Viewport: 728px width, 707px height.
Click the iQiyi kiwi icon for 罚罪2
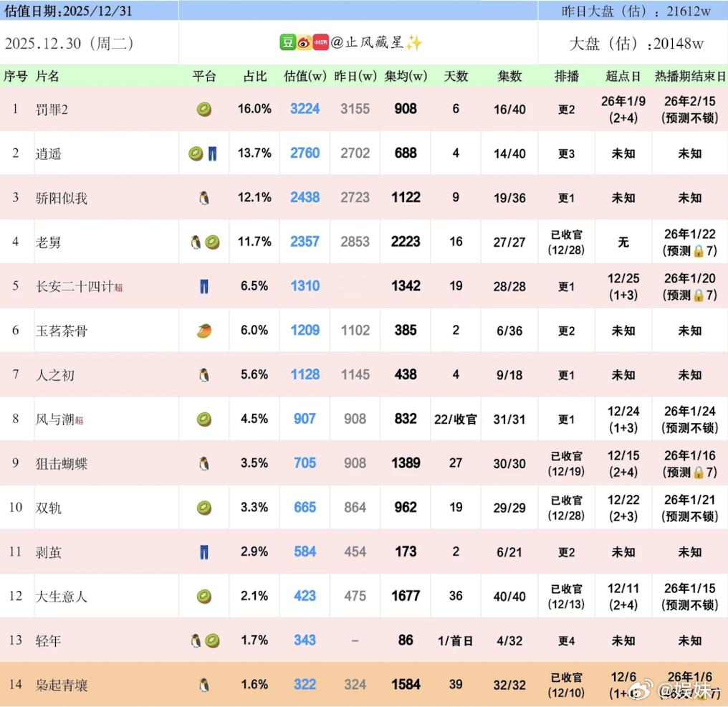[203, 109]
